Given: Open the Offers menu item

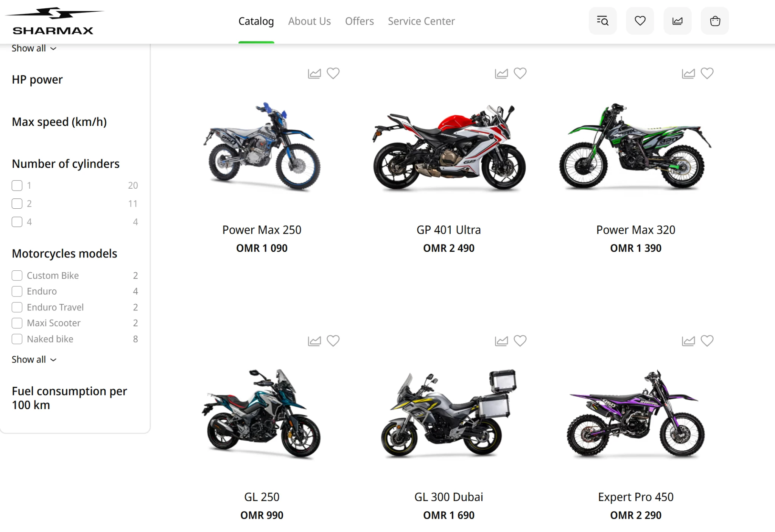Looking at the screenshot, I should [359, 21].
